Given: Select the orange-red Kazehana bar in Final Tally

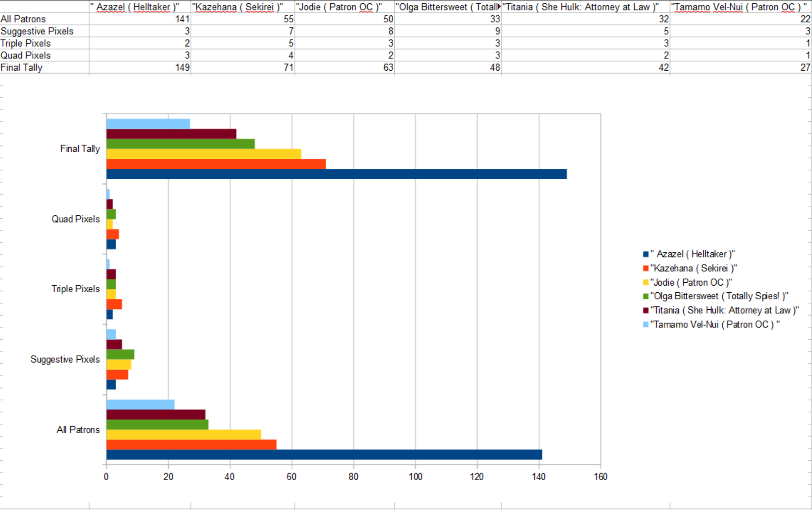Looking at the screenshot, I should [216, 164].
